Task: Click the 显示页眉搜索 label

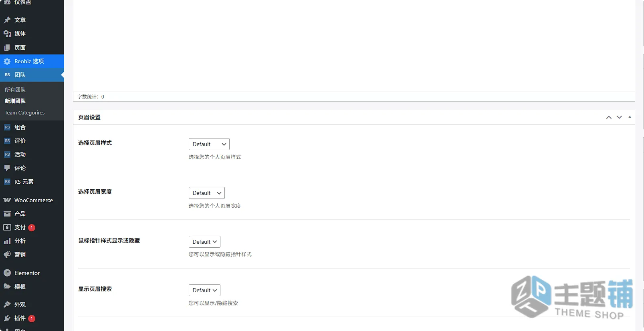Action: pos(95,289)
